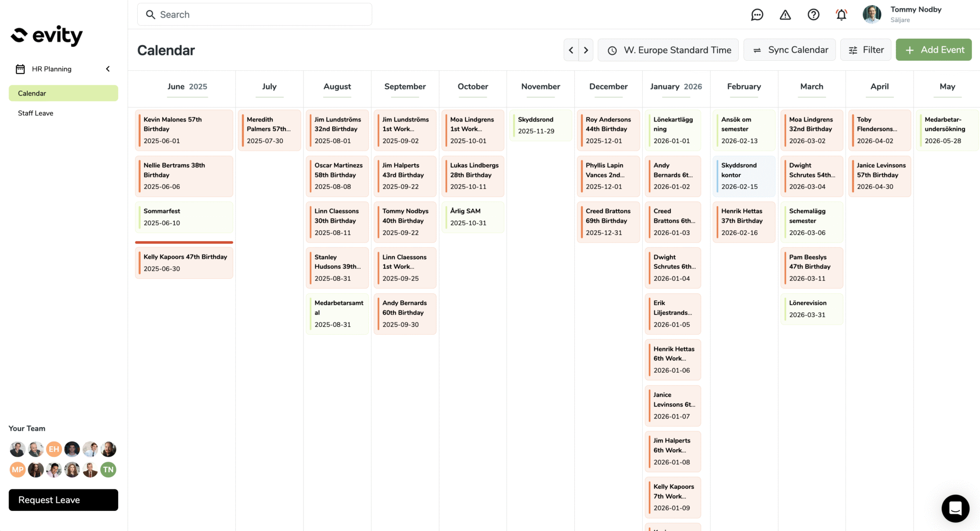Viewport: 980px width, 531px height.
Task: Click the warning triangle icon
Action: 785,15
